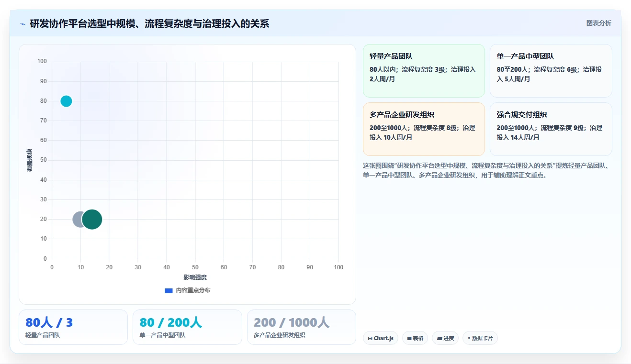Image resolution: width=631 pixels, height=364 pixels.
Task: Click the 单一产品中型团队 caption under 80 / 200人
Action: (162, 335)
